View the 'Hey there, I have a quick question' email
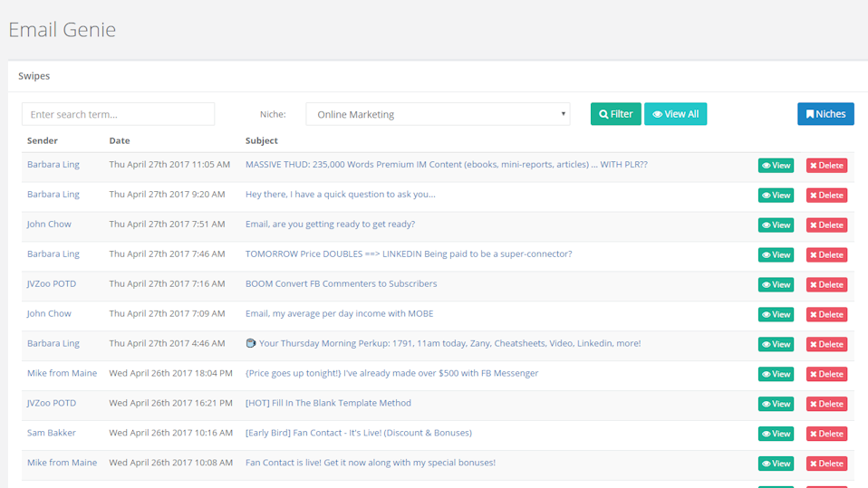Screen dimensions: 868x488 [x=776, y=196]
